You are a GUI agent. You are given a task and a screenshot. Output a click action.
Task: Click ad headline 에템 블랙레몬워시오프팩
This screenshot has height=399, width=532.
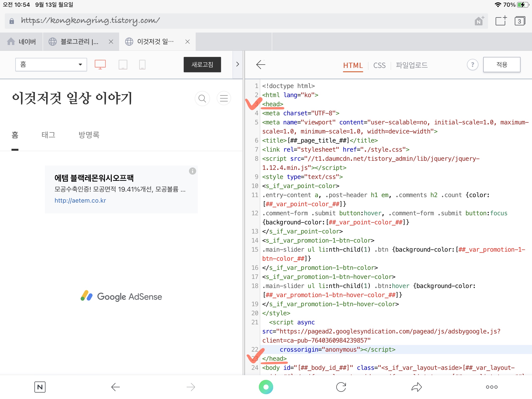(x=94, y=178)
